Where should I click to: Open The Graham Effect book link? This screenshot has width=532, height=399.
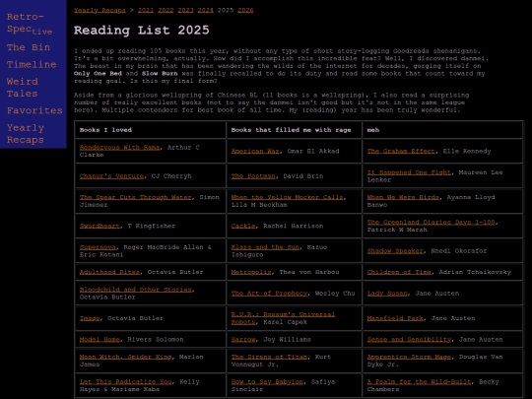[x=401, y=152]
